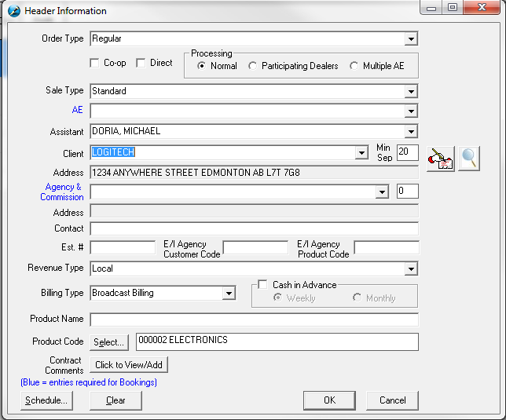This screenshot has height=420, width=506.
Task: Open the Billing Type dropdown
Action: pos(229,294)
